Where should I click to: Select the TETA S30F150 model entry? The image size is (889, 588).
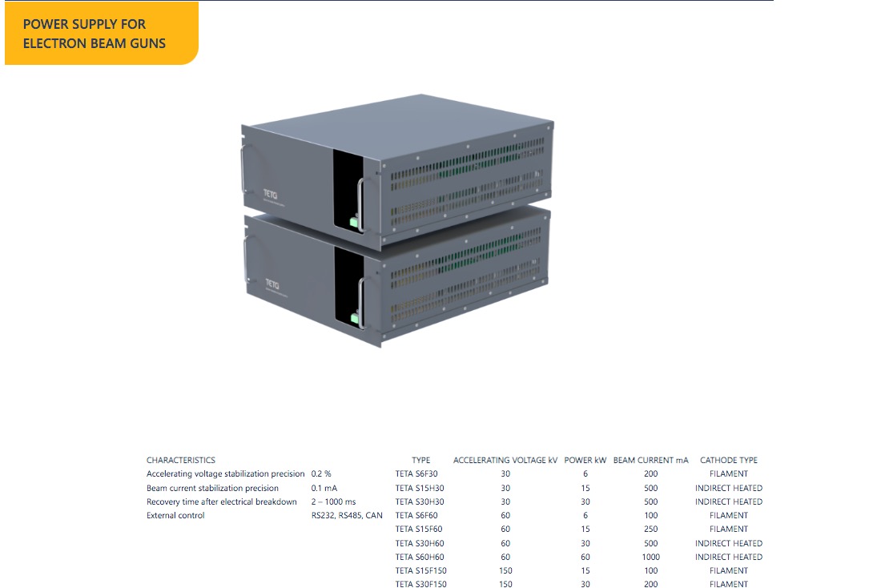[x=420, y=584]
